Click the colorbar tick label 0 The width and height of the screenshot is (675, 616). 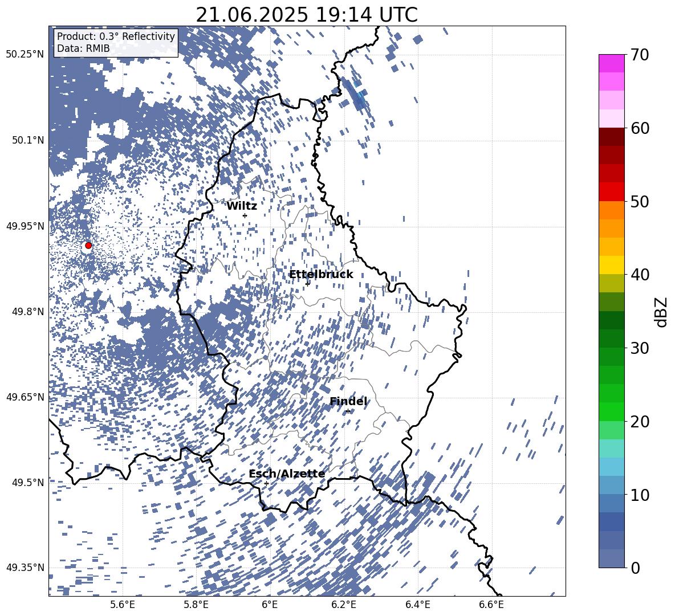click(636, 568)
